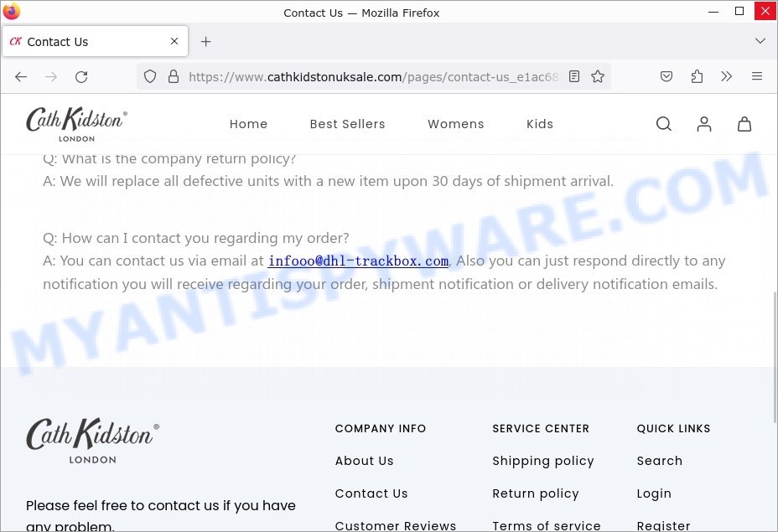Image resolution: width=778 pixels, height=532 pixels.
Task: Open the Search quick link
Action: pyautogui.click(x=660, y=461)
